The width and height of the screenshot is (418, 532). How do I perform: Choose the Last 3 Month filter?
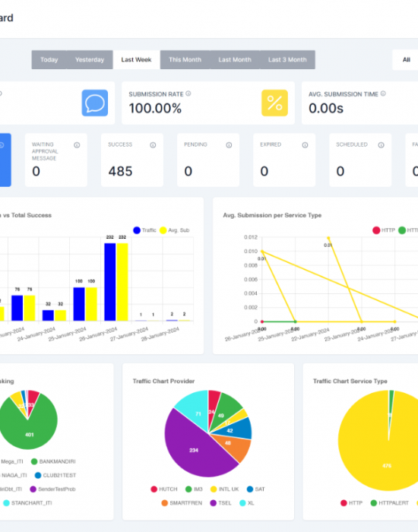click(287, 60)
